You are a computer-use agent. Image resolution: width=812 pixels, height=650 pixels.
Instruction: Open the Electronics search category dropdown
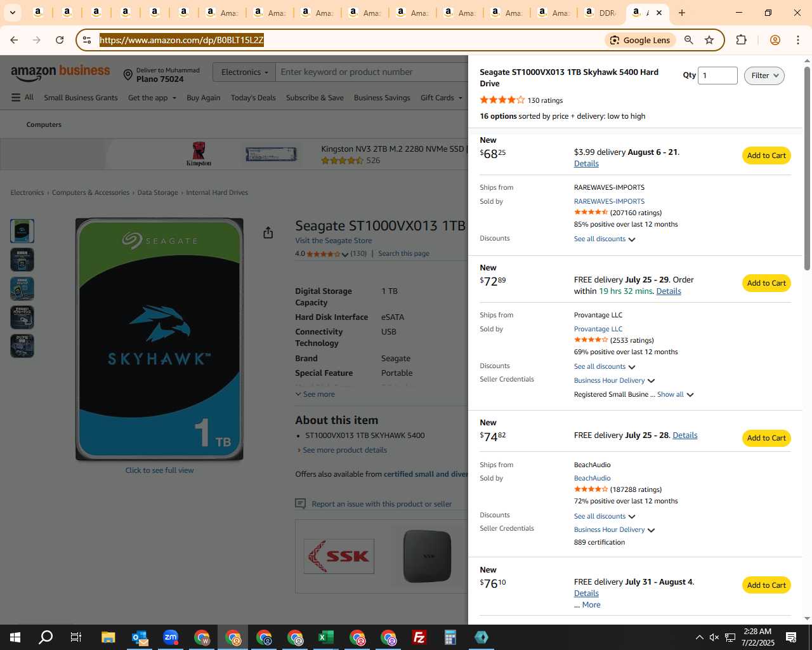click(x=244, y=72)
